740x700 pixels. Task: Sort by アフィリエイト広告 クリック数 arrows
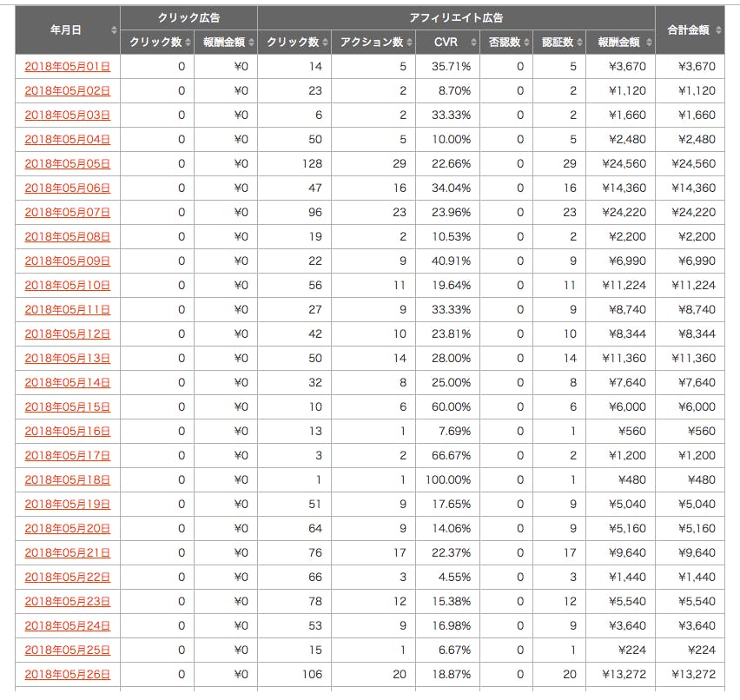tap(325, 43)
